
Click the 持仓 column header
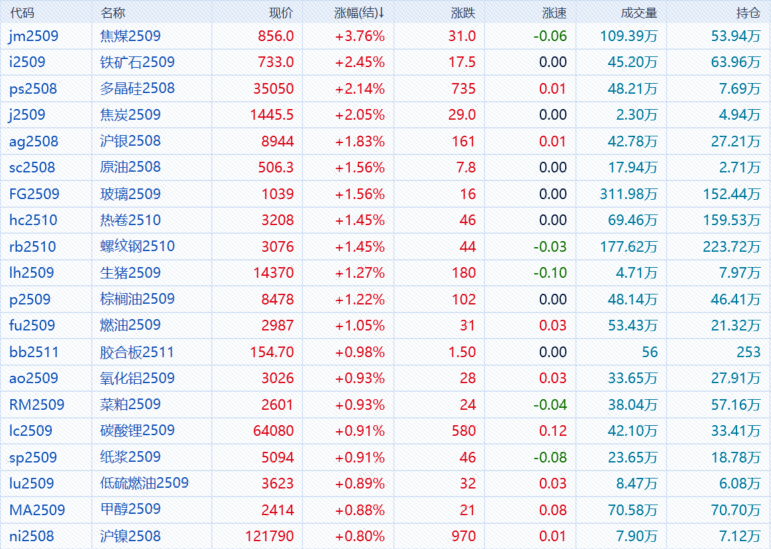click(748, 13)
